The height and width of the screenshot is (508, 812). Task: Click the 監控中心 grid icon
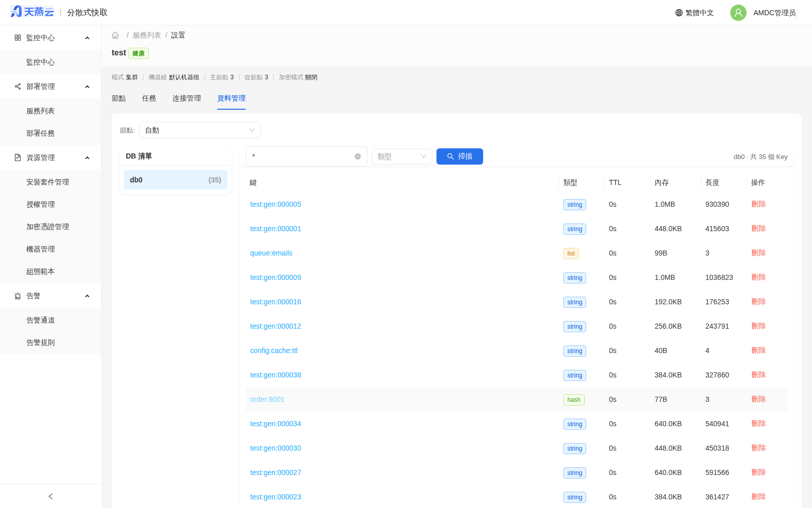pos(18,38)
